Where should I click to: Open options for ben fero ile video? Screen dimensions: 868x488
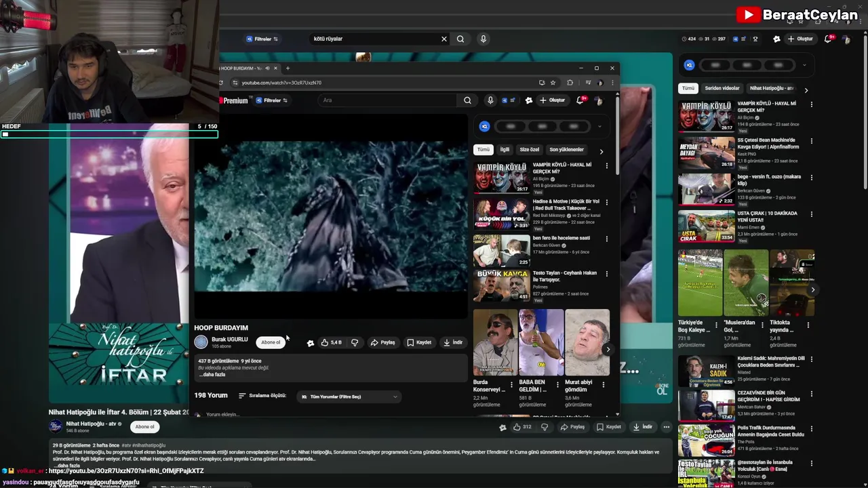[606, 239]
